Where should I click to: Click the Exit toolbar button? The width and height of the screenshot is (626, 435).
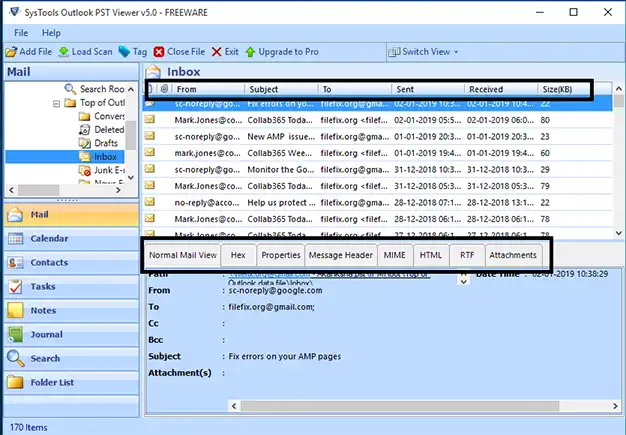pos(225,51)
